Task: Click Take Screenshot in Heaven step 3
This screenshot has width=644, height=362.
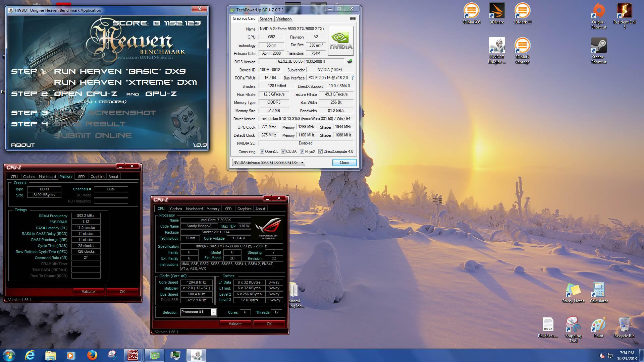Action: 105,113
